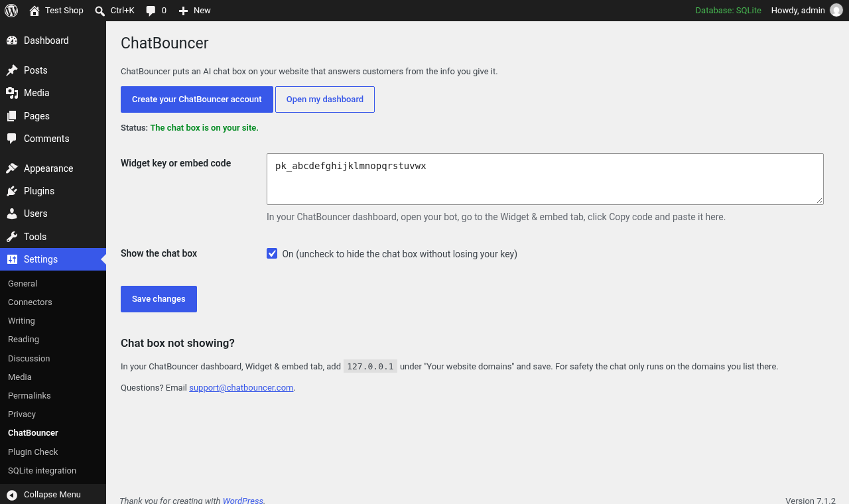Image resolution: width=849 pixels, height=504 pixels.
Task: Open the Appearance menu item
Action: click(53, 168)
